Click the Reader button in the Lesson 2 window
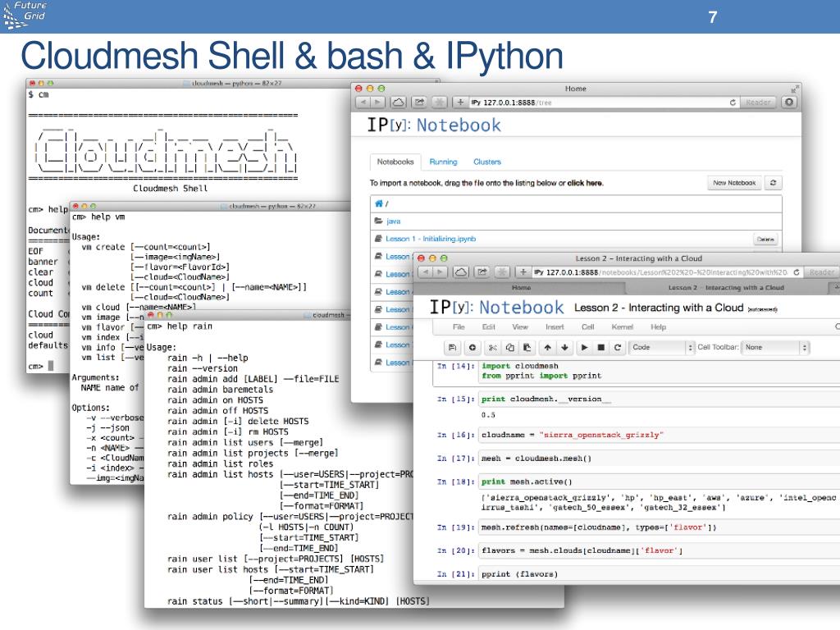Screen dimensions: 840x630 [x=821, y=272]
